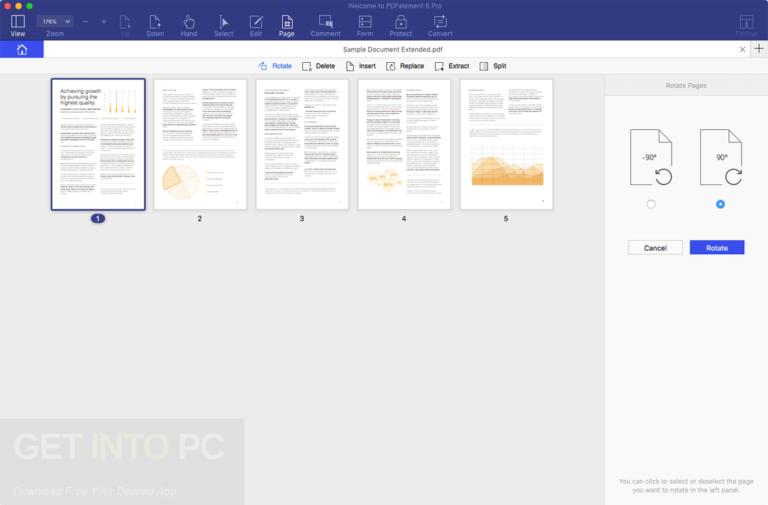Click the 90° rotate page icon
Image resolution: width=768 pixels, height=505 pixels.
(x=721, y=157)
